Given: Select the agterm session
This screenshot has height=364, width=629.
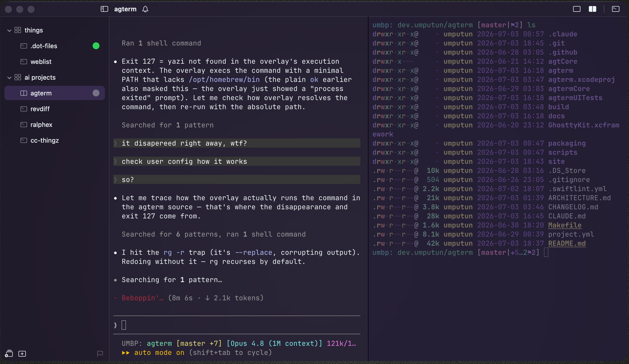Looking at the screenshot, I should pos(55,93).
